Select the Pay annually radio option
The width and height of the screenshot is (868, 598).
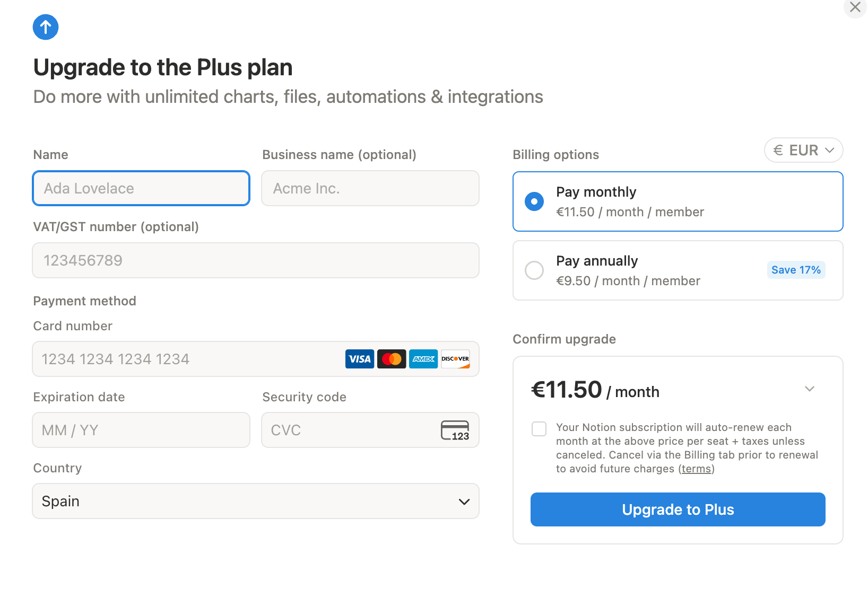point(534,270)
